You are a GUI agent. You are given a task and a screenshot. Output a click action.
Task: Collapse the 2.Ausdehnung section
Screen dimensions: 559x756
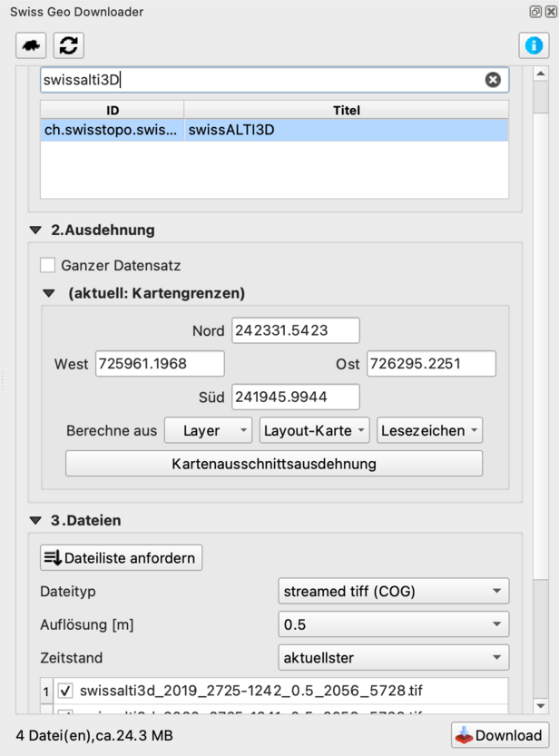click(x=35, y=231)
